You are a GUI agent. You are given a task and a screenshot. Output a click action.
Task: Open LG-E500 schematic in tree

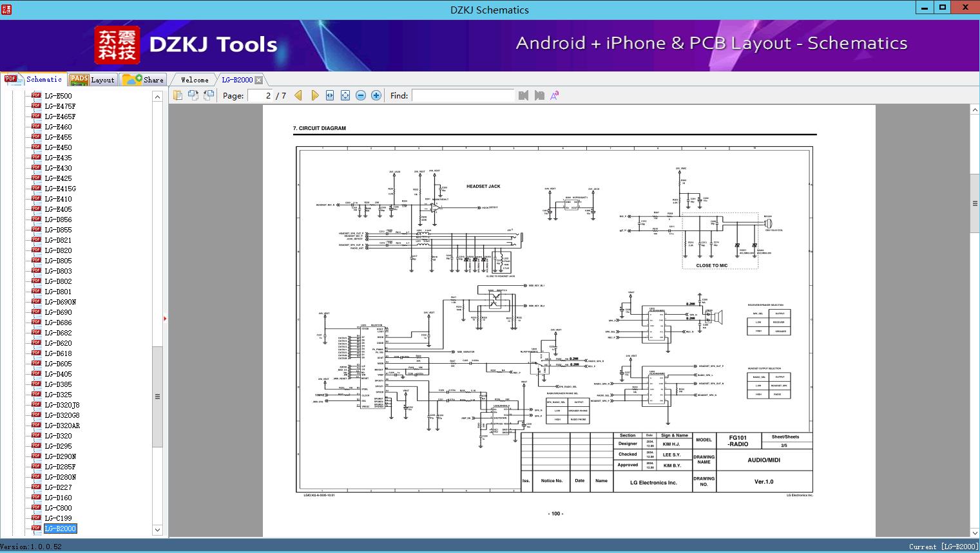point(58,96)
